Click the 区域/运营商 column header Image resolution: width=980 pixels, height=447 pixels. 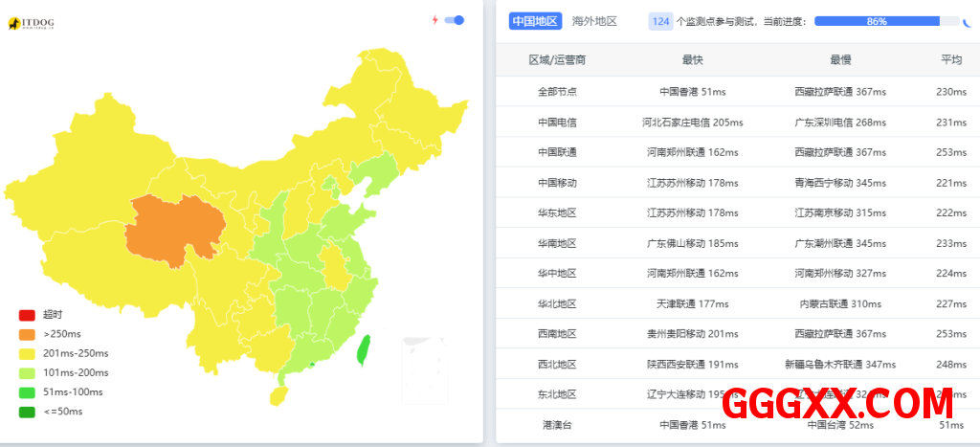pos(557,60)
